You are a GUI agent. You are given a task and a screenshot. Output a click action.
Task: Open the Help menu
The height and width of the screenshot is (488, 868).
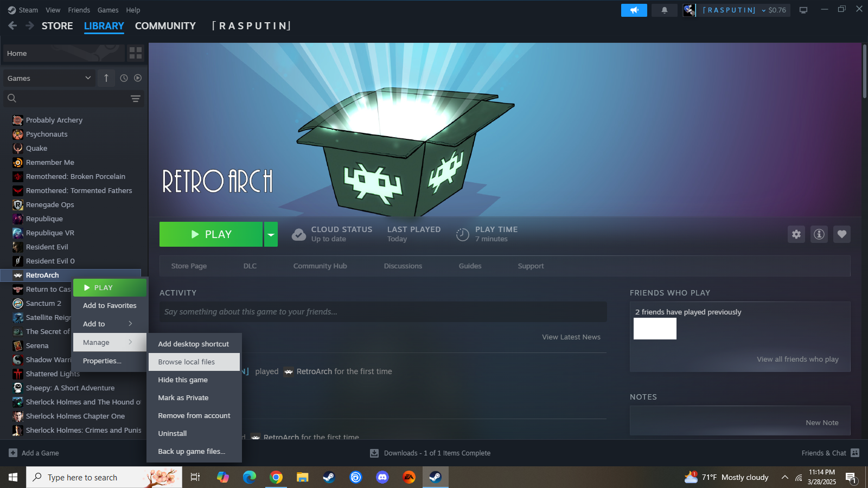(133, 10)
